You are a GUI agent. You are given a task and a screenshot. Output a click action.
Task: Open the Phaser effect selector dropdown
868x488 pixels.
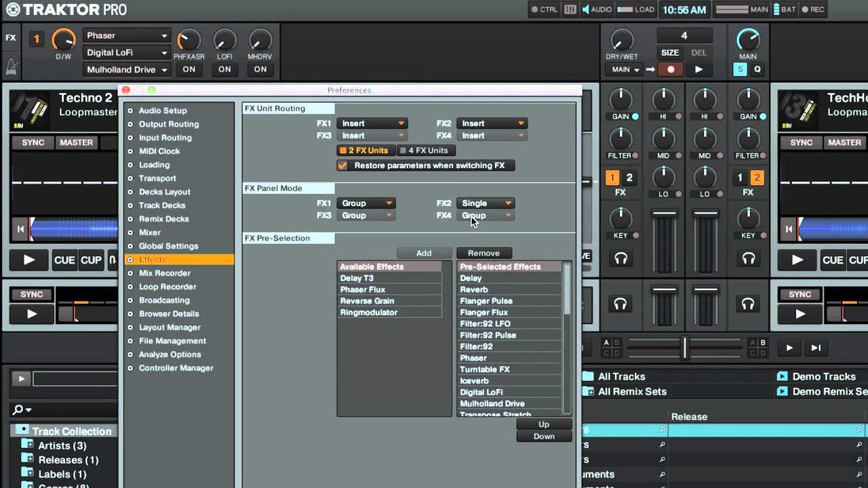pos(127,35)
